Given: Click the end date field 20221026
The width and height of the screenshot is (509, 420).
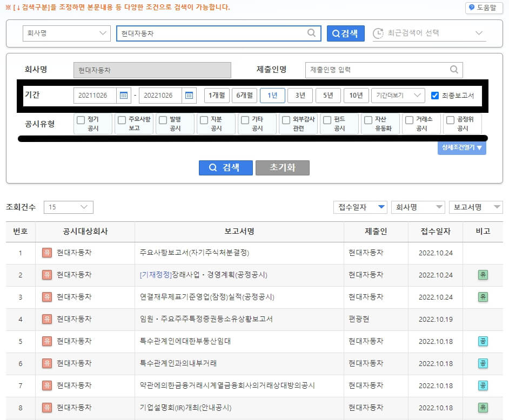Looking at the screenshot, I should pos(160,96).
